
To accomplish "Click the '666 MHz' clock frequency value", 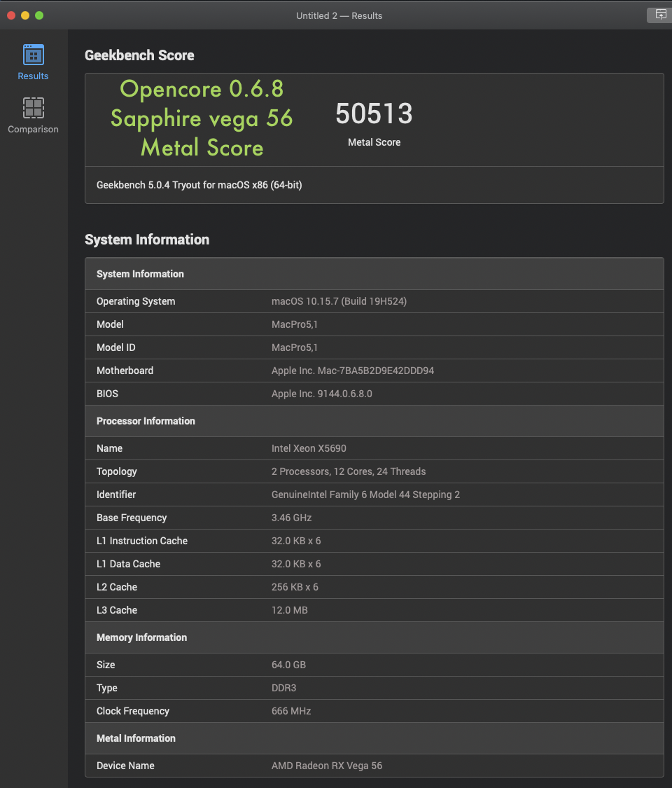I will (290, 711).
